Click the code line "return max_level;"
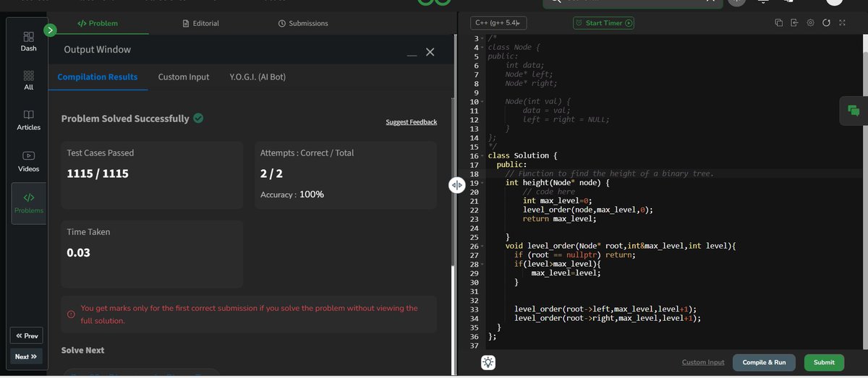This screenshot has height=378, width=868. (559, 219)
